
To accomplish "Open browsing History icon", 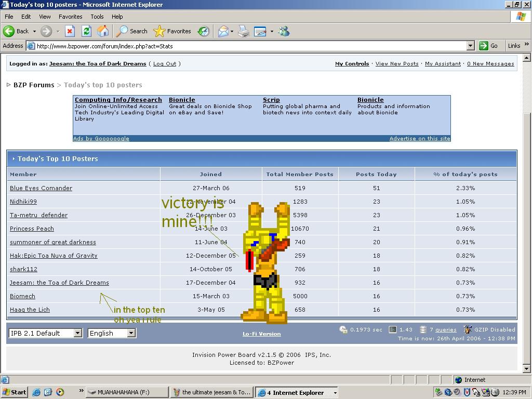I will click(204, 31).
